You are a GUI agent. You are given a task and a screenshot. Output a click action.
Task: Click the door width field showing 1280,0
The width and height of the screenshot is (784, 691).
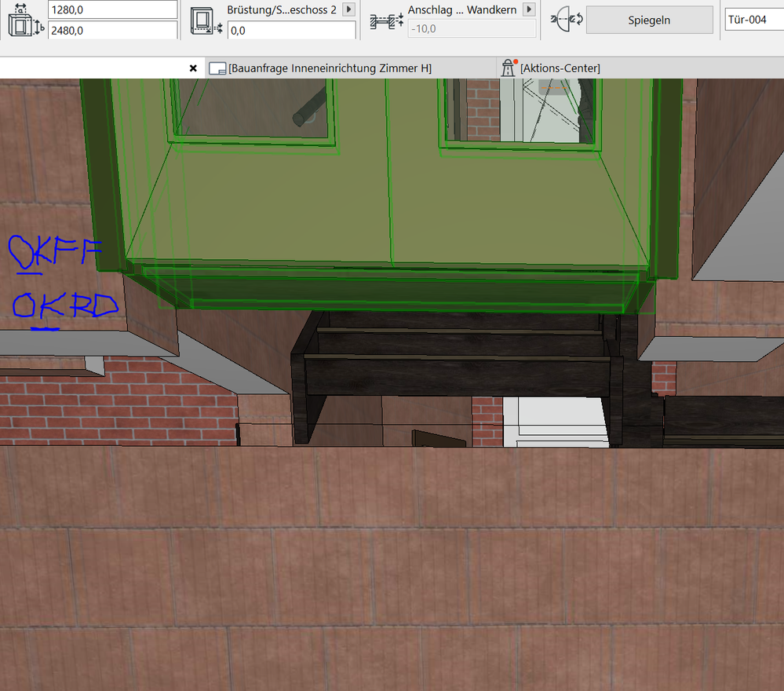(x=112, y=9)
